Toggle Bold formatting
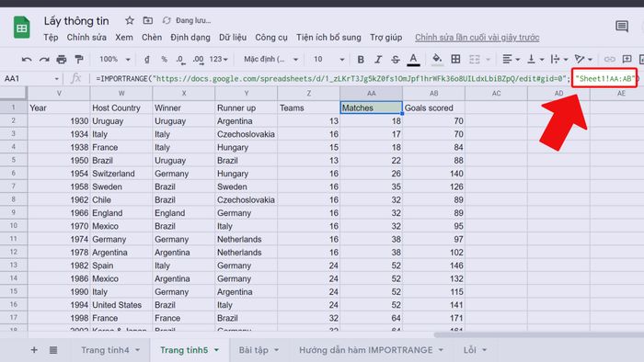The width and height of the screenshot is (644, 362). click(361, 60)
